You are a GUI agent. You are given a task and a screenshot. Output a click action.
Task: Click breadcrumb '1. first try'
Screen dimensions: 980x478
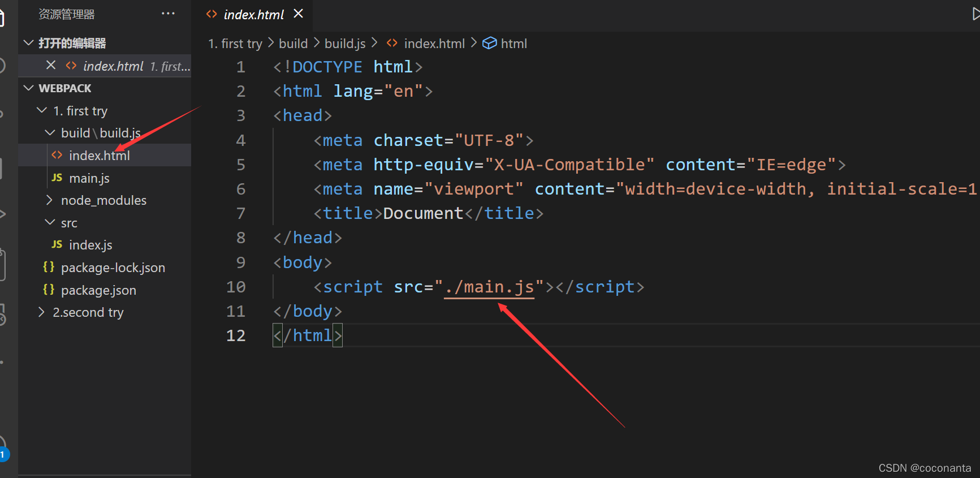(235, 44)
